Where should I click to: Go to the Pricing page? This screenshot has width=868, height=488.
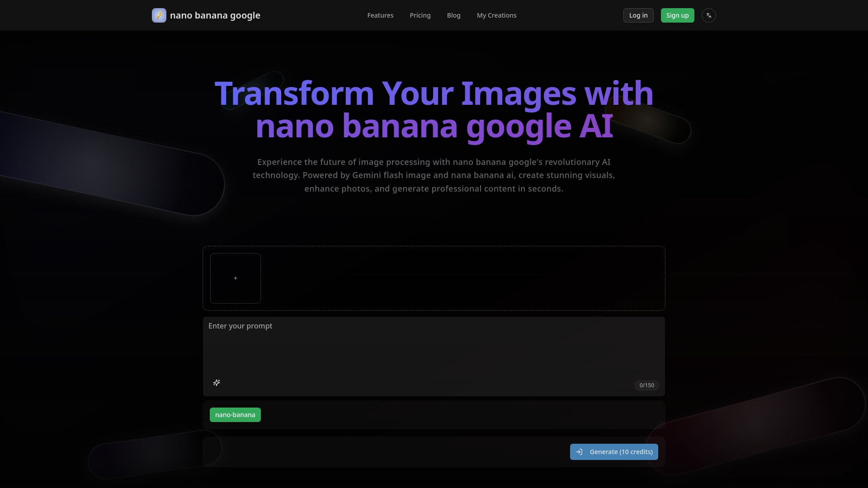420,15
